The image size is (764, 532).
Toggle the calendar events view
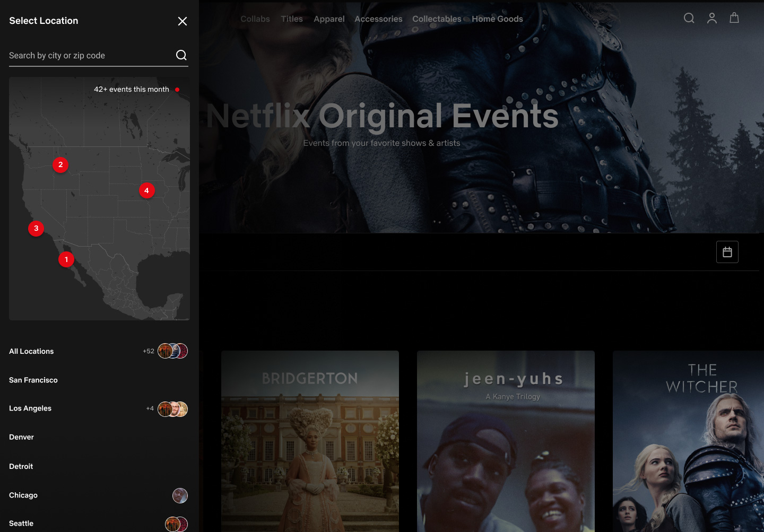(727, 251)
